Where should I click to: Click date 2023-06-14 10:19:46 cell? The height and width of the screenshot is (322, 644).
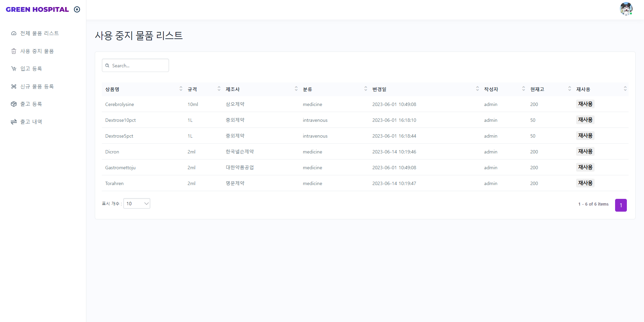click(x=394, y=152)
